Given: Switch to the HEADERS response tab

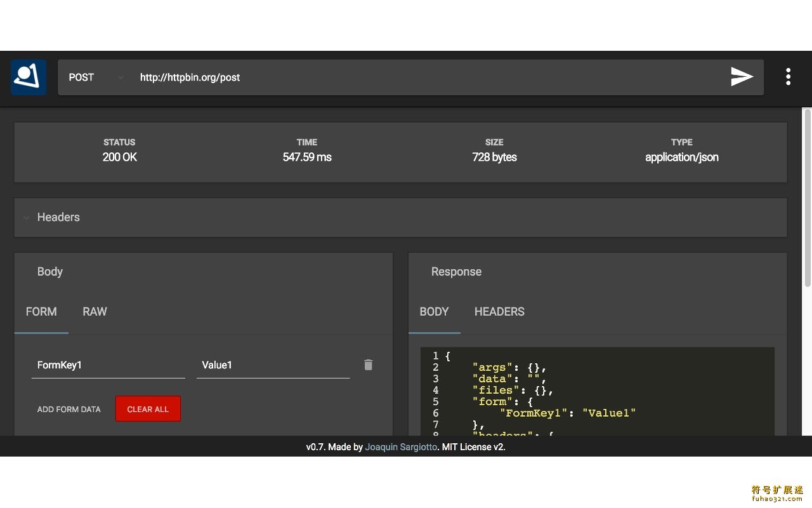Looking at the screenshot, I should (499, 312).
